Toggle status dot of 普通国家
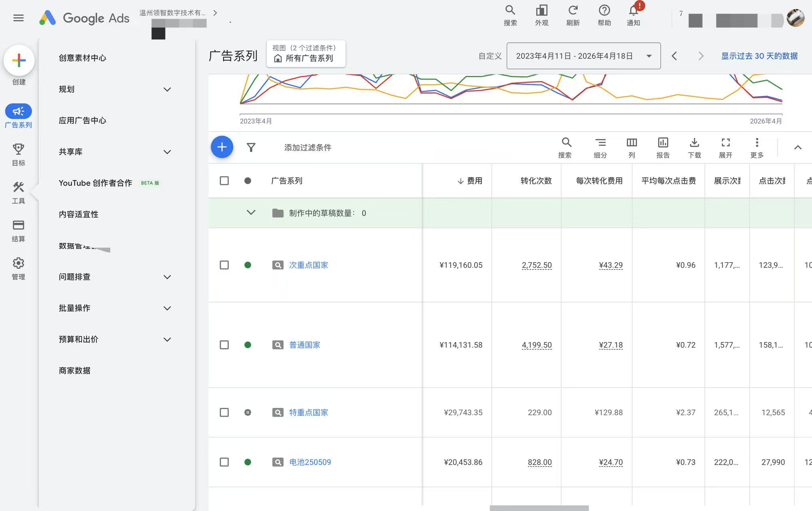 point(248,345)
